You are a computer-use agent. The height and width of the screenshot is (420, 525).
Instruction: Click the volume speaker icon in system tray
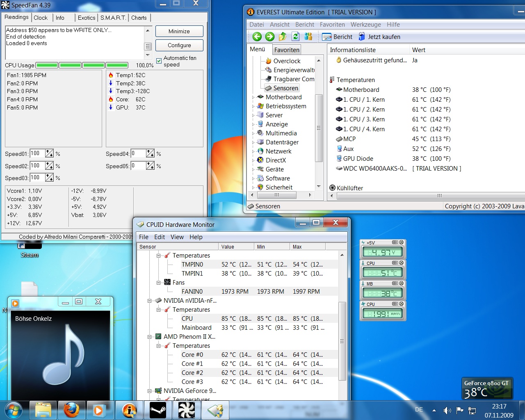(447, 410)
